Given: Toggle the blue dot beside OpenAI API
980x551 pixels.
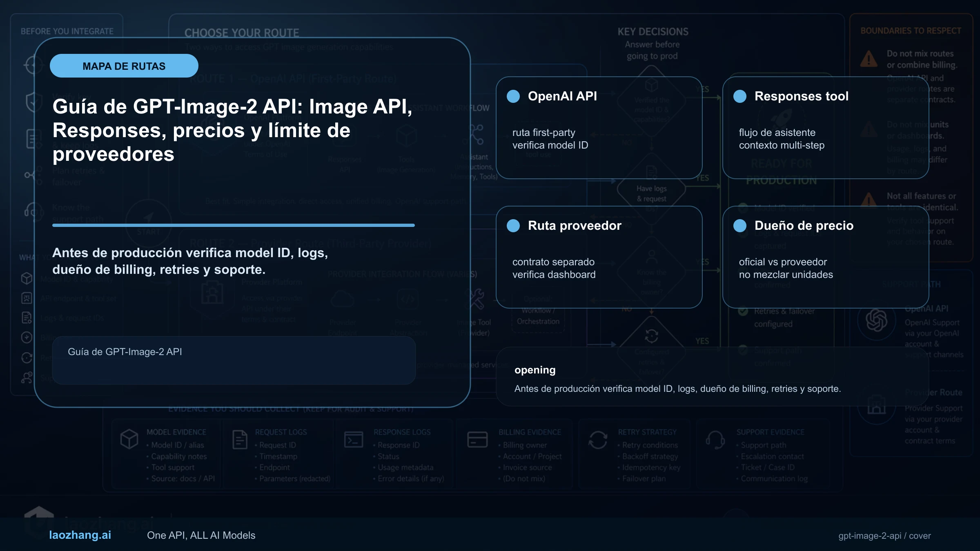Looking at the screenshot, I should click(514, 96).
